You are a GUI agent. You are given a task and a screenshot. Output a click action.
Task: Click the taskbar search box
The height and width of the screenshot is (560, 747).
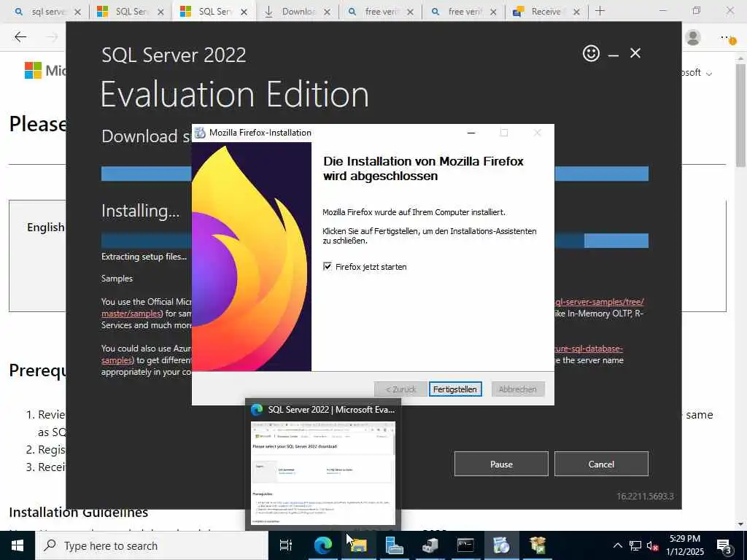(152, 545)
